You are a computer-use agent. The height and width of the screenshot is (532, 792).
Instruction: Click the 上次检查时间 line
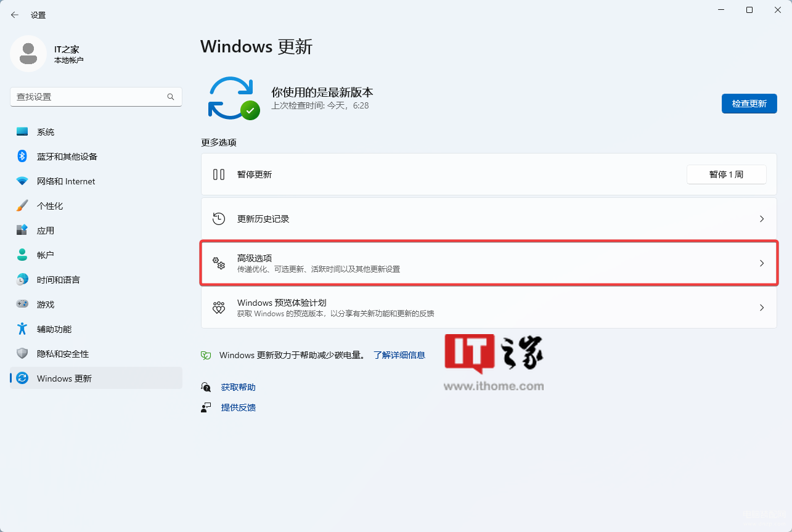click(320, 106)
